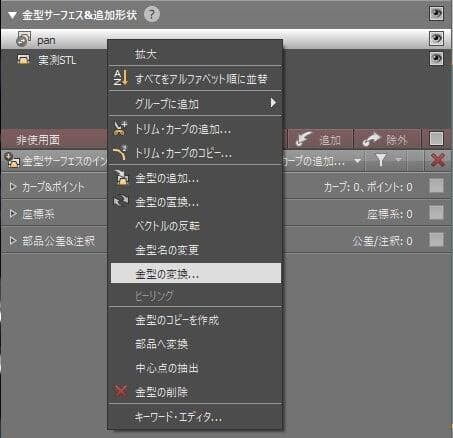Image resolution: width=453 pixels, height=438 pixels.
Task: Toggle visibility eye for pan
Action: [x=436, y=38]
